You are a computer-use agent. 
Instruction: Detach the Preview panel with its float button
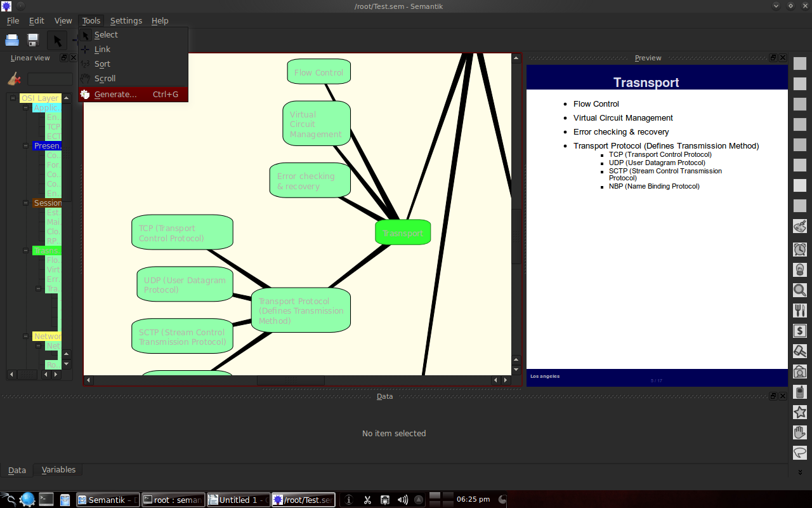(x=773, y=57)
